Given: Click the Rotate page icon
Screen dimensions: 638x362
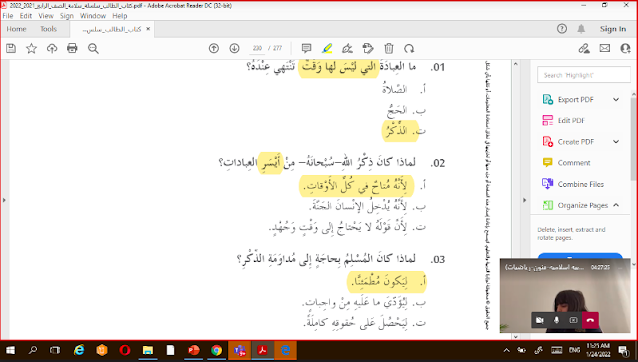Looking at the screenshot, I should (409, 48).
